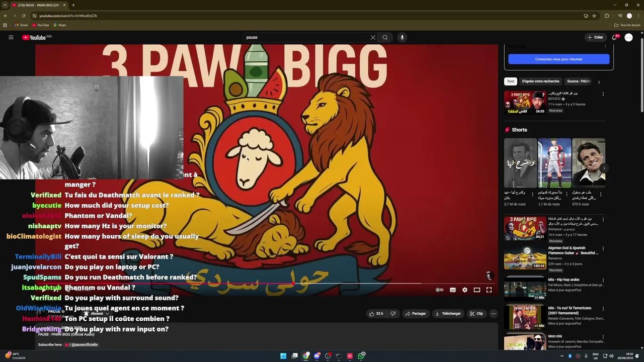Open Algerian Oud & Spanish Flamenco thumbnail
This screenshot has width=644, height=362.
coord(525,257)
